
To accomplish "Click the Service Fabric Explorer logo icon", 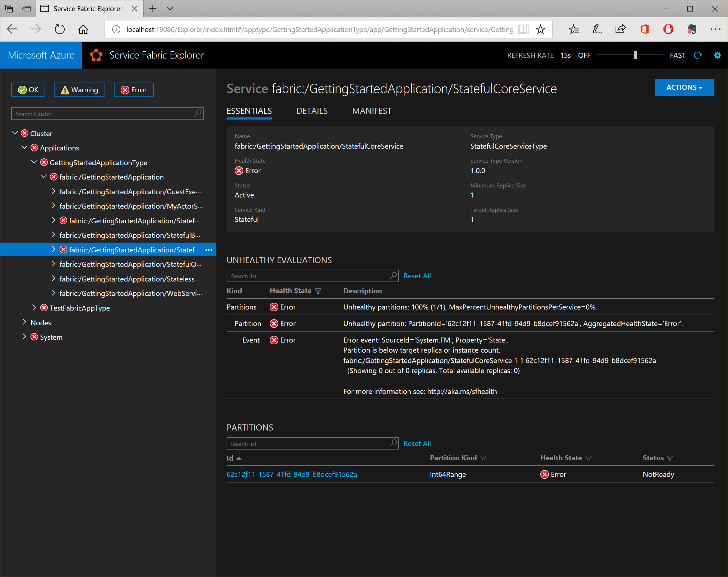I will tap(96, 55).
